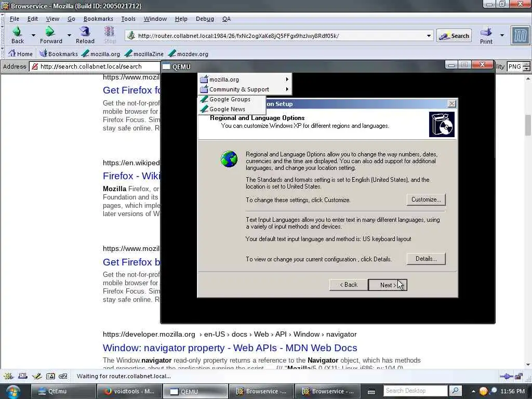Open the mozilla.org bookmark in personal toolbar
Screen dimensions: 532x399
pos(101,54)
